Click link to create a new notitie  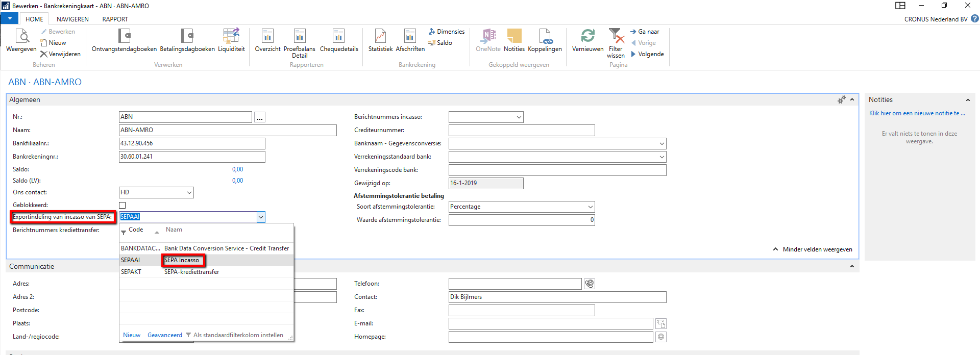[917, 113]
